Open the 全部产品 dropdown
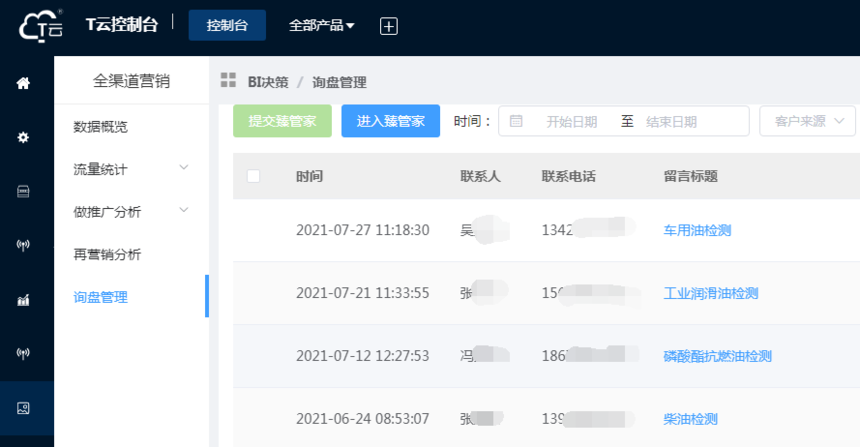This screenshot has height=447, width=860. point(321,25)
